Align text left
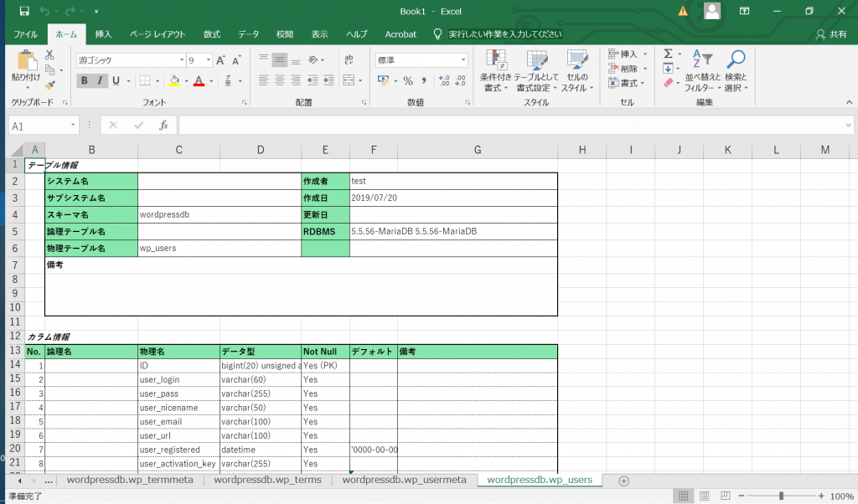Screen dimensions: 858x504 point(264,80)
